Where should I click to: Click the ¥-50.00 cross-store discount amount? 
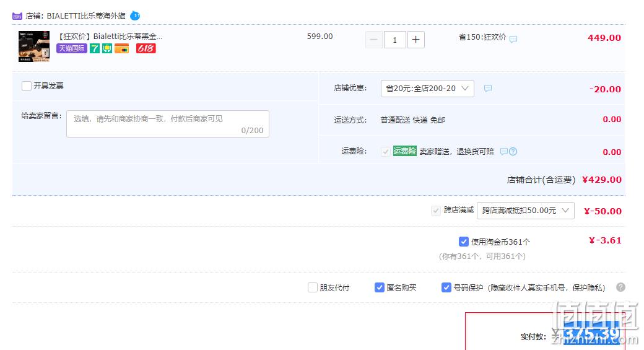[x=603, y=211]
